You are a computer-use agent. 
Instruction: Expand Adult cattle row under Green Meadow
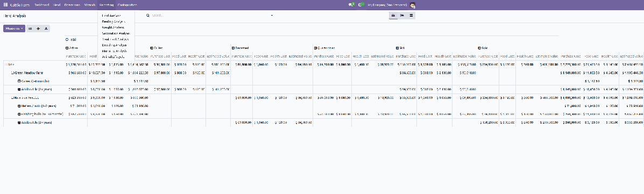pos(35,89)
